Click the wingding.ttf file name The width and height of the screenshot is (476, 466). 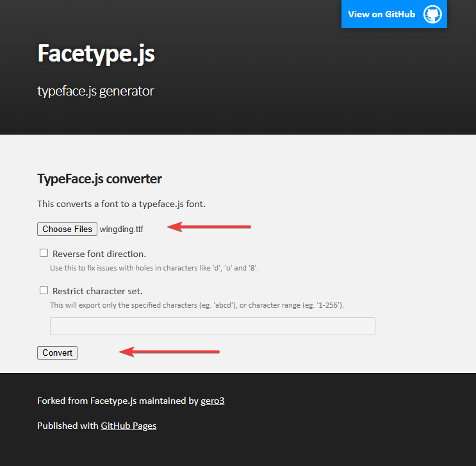pyautogui.click(x=122, y=229)
